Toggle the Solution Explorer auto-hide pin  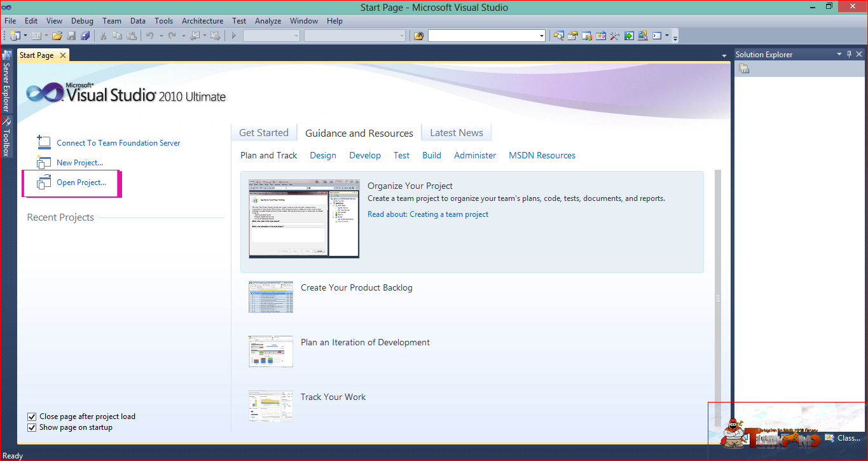[849, 54]
